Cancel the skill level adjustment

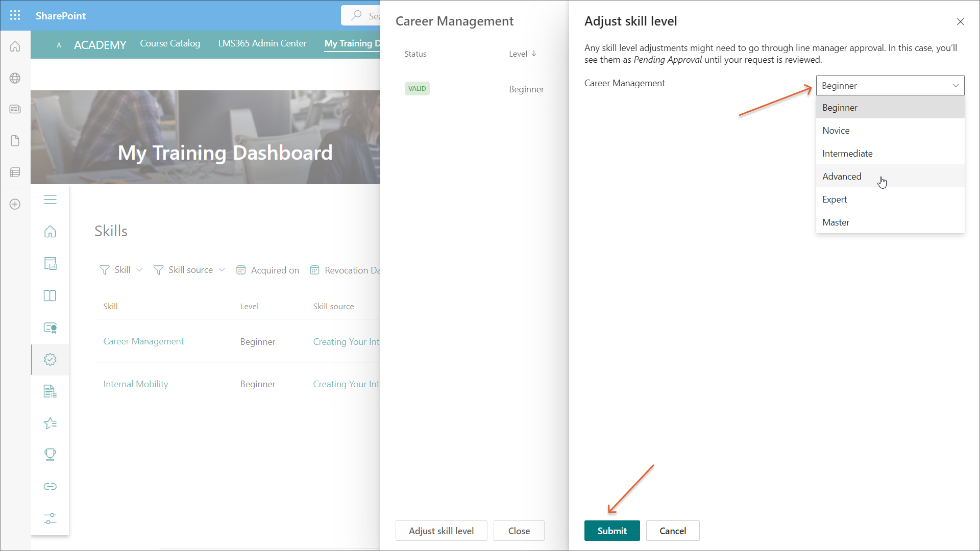(672, 531)
